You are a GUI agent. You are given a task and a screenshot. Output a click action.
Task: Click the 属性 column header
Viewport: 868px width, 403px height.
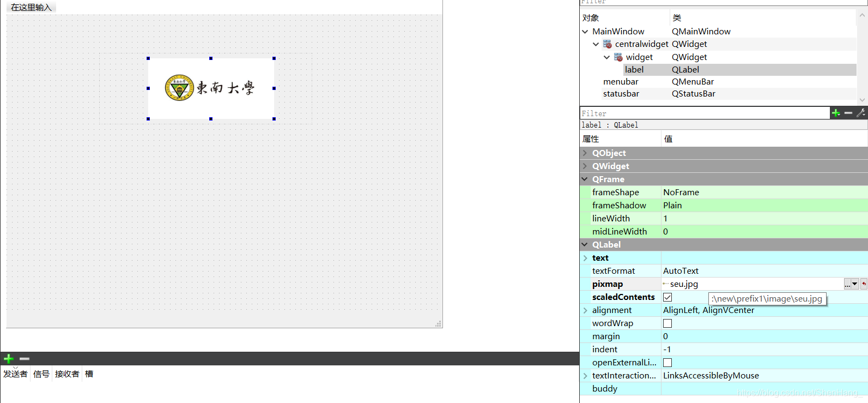pos(620,139)
